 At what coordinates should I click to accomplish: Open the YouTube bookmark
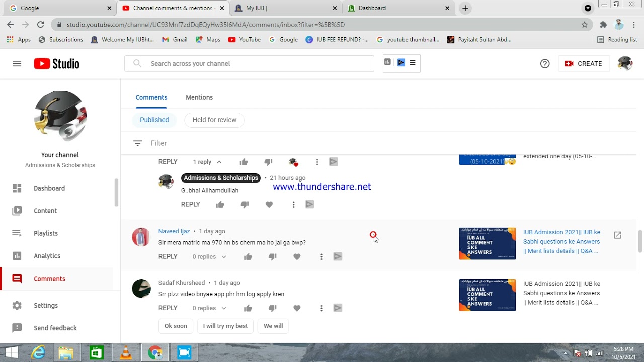245,40
